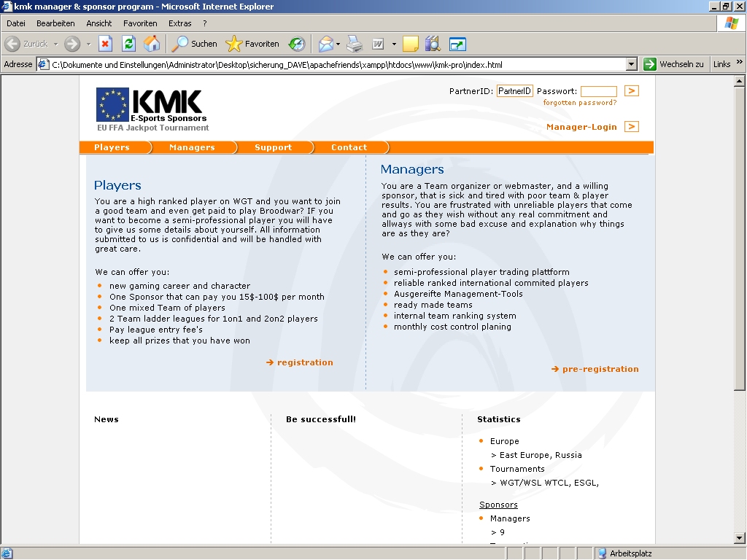Click the mail envelope toolbar icon

coord(326,44)
